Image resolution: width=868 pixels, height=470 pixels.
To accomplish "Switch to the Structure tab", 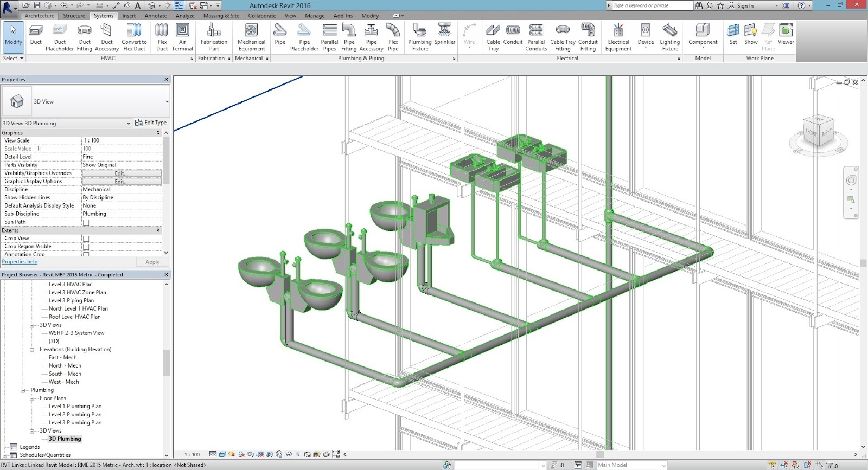I will [x=74, y=16].
